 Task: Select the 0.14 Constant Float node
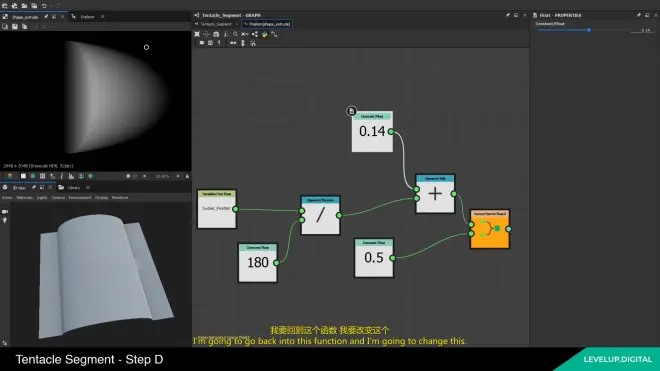click(372, 131)
